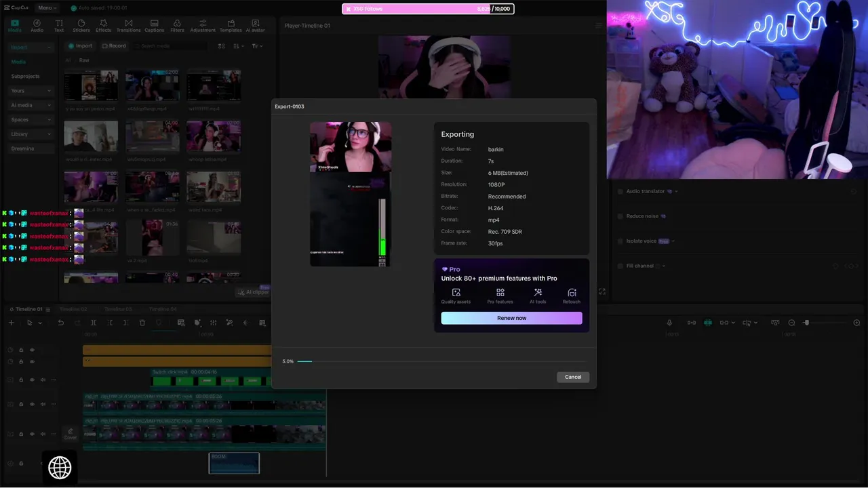The height and width of the screenshot is (488, 868).
Task: Click the Renew now button
Action: pyautogui.click(x=511, y=318)
